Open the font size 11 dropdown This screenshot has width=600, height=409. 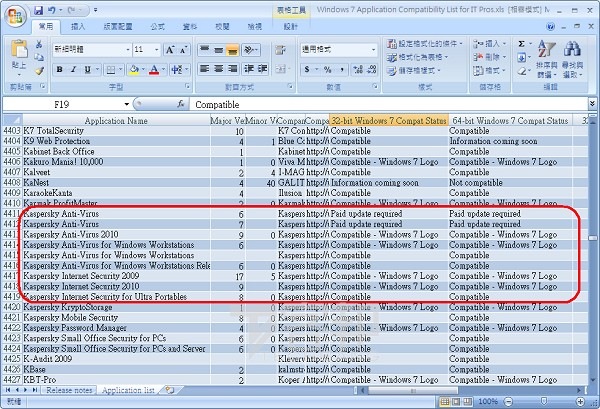[157, 50]
